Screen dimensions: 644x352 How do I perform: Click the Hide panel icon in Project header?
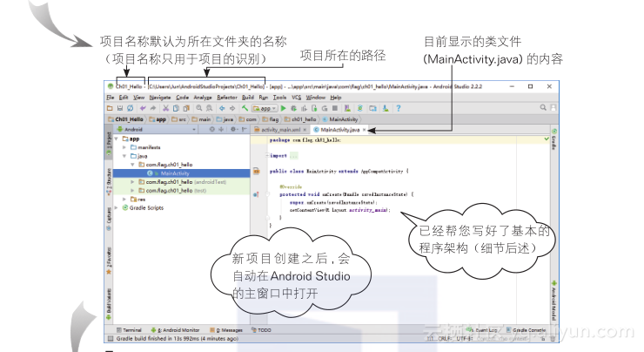click(245, 129)
